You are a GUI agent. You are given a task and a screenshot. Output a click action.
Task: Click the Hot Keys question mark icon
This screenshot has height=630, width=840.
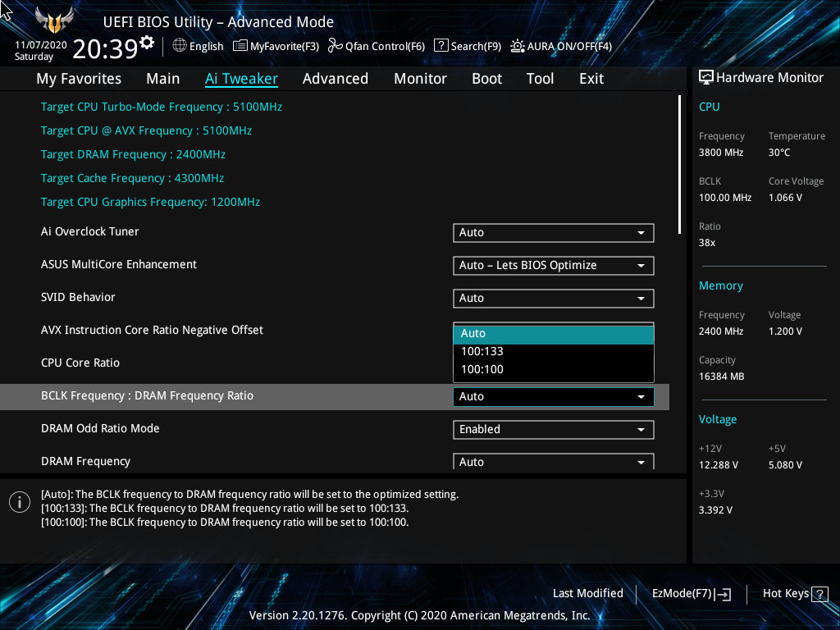click(x=819, y=594)
